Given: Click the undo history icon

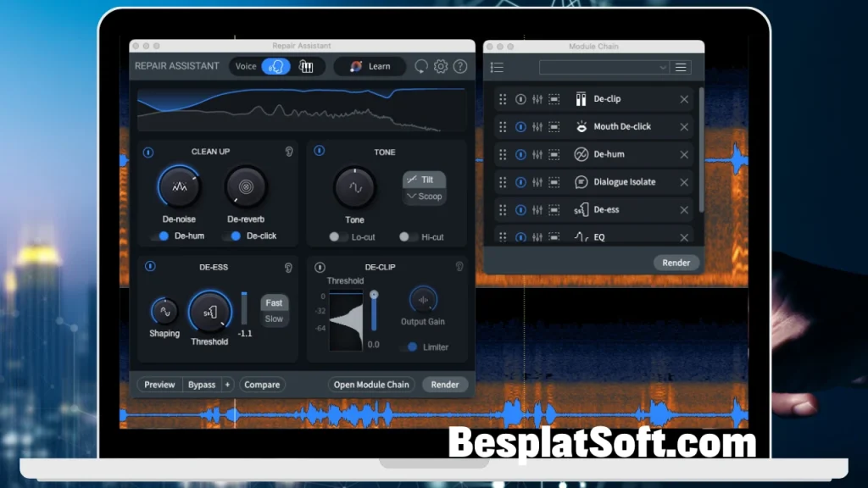Looking at the screenshot, I should coord(421,66).
